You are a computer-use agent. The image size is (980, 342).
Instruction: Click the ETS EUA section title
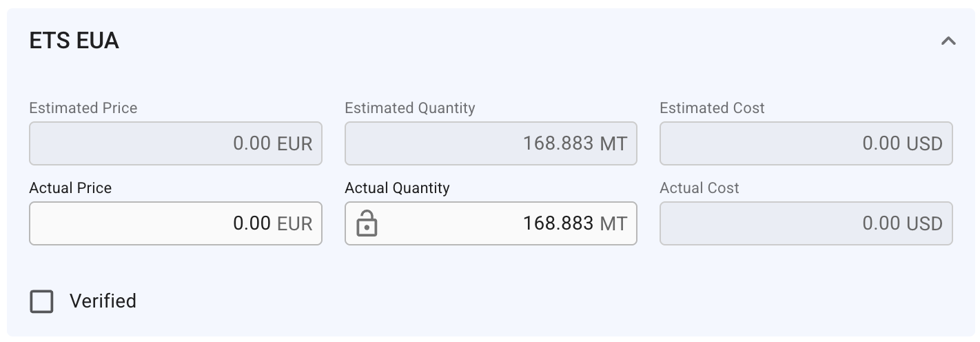74,41
